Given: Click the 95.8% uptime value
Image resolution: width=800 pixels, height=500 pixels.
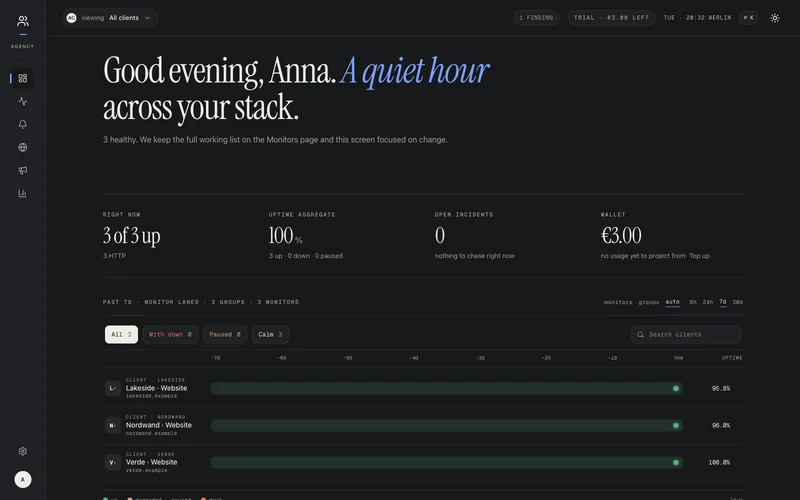Looking at the screenshot, I should [720, 388].
